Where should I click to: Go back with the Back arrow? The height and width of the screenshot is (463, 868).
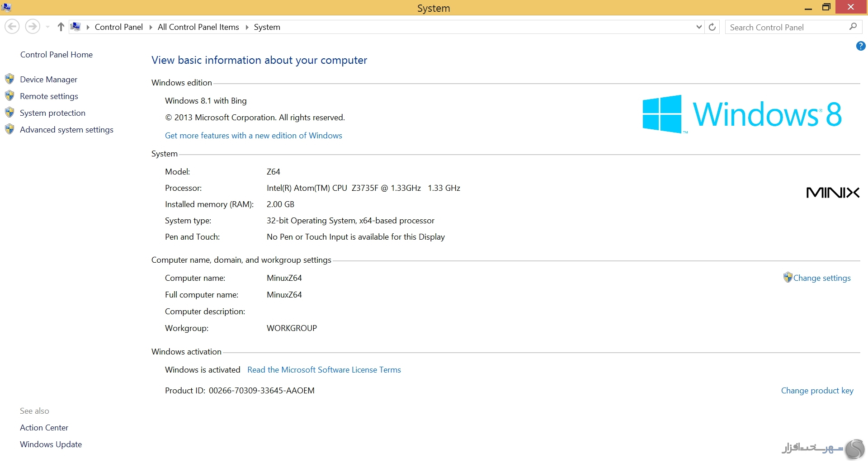coord(12,27)
